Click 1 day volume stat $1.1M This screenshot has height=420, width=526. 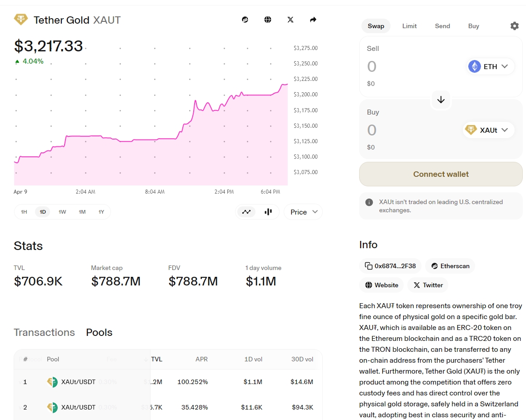(261, 281)
